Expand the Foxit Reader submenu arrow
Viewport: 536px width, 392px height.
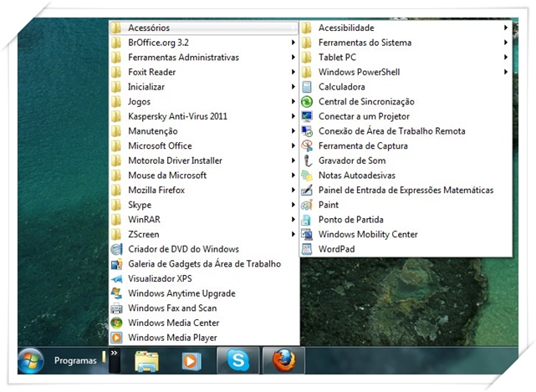[294, 72]
